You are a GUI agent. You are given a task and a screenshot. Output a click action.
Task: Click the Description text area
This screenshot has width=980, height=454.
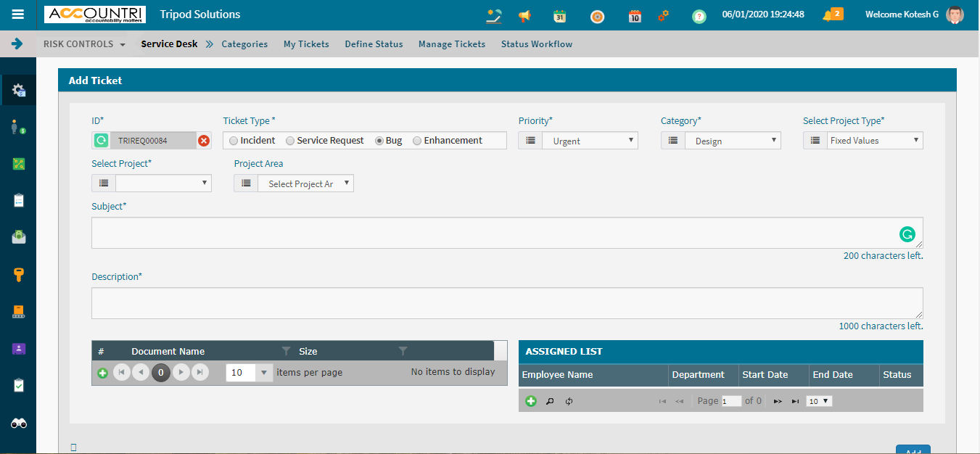click(x=507, y=303)
